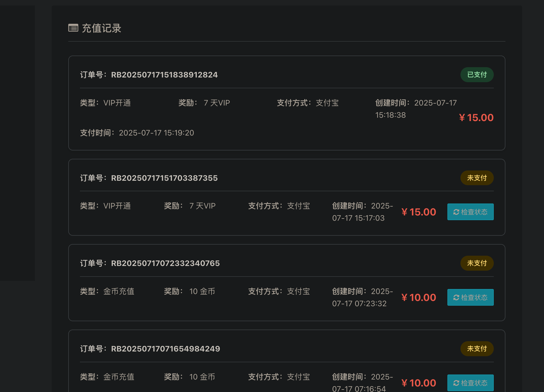Click ¥15.00 amount on the paid order
This screenshot has width=544, height=392.
(476, 118)
